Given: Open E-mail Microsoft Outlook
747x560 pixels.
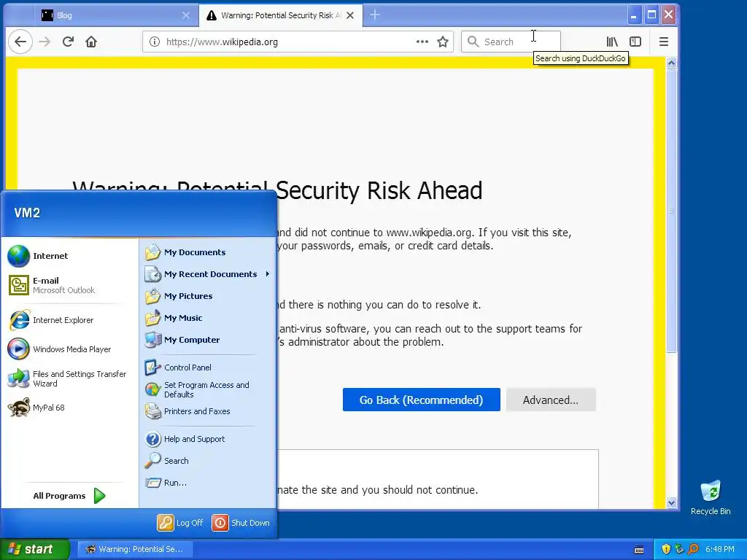Looking at the screenshot, I should [71, 285].
